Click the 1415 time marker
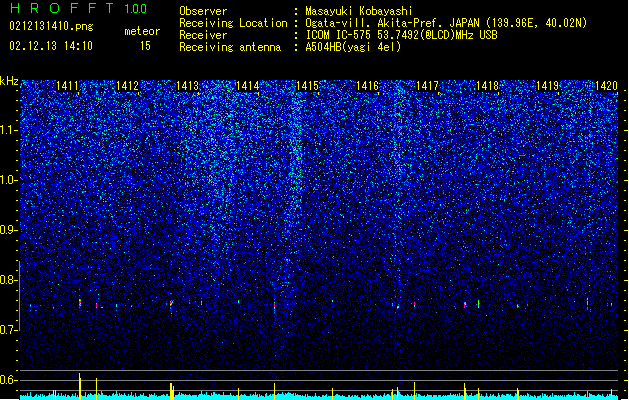This screenshot has height=400, width=629. (x=307, y=86)
